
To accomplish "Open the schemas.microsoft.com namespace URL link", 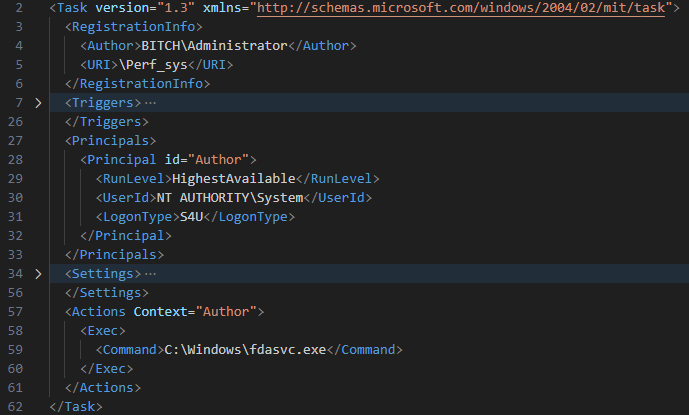I will point(461,8).
